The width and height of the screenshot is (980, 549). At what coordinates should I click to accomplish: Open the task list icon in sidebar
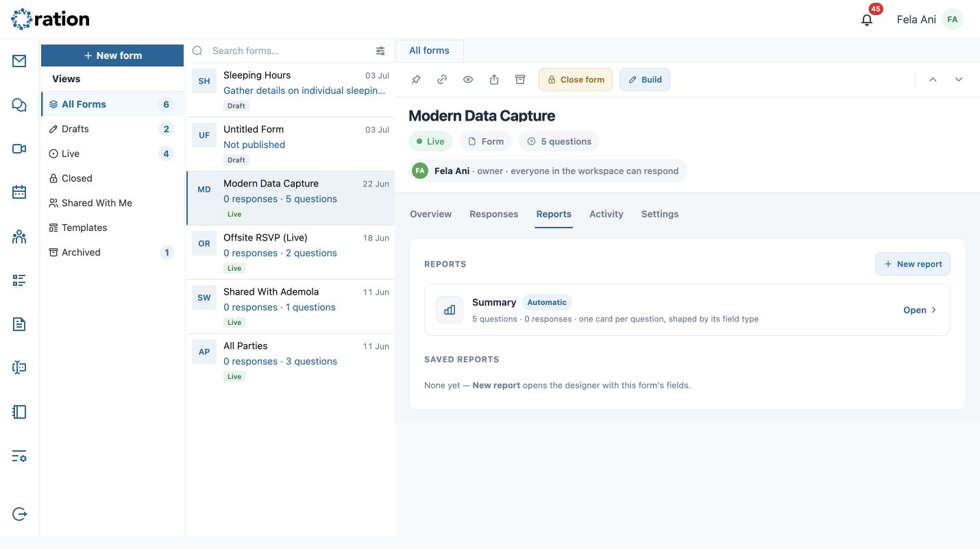pos(19,280)
